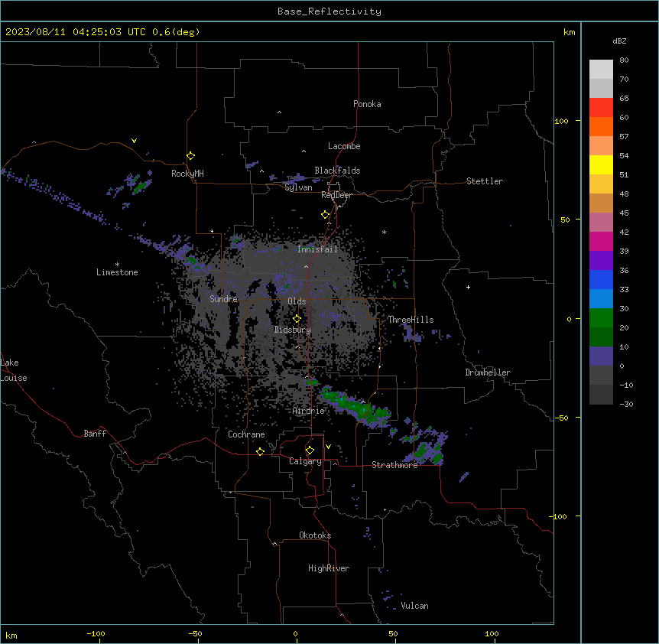
Task: Pick the bright green 20-30 dBZ swatch
Action: pyautogui.click(x=601, y=318)
